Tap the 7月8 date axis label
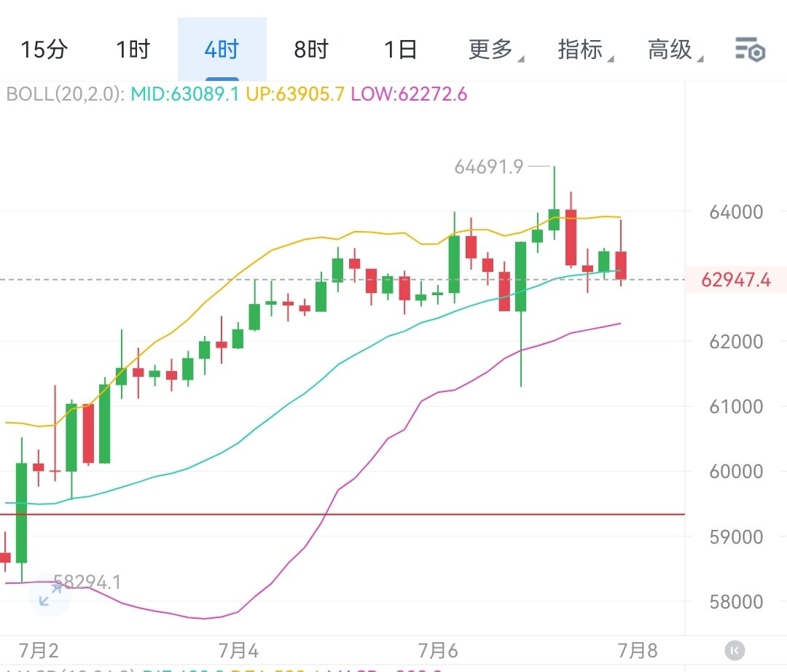 coord(638,651)
